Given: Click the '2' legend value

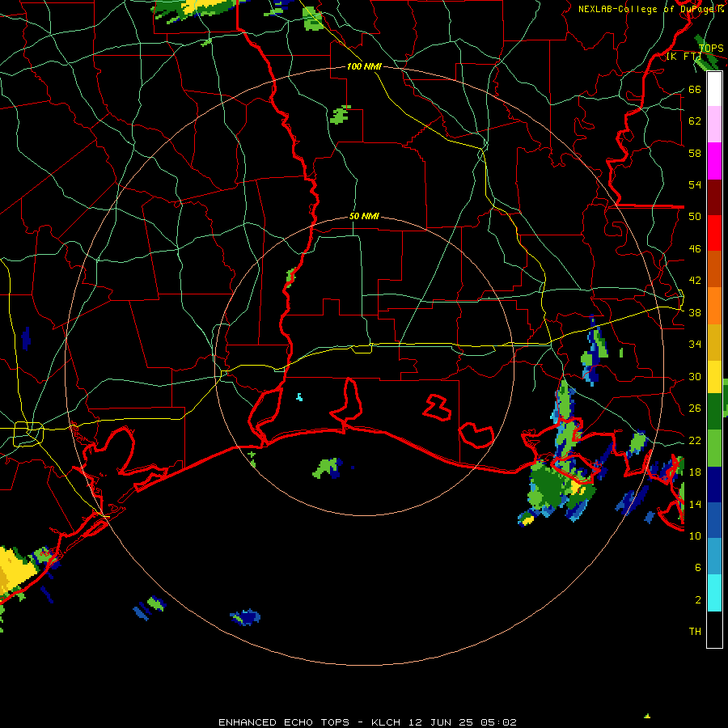Looking at the screenshot, I should 698,600.
